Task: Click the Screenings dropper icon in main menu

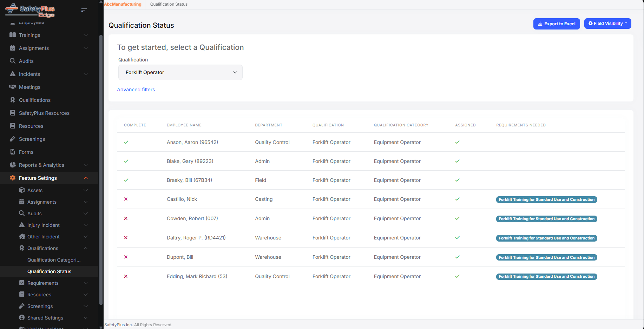Action: pos(13,139)
